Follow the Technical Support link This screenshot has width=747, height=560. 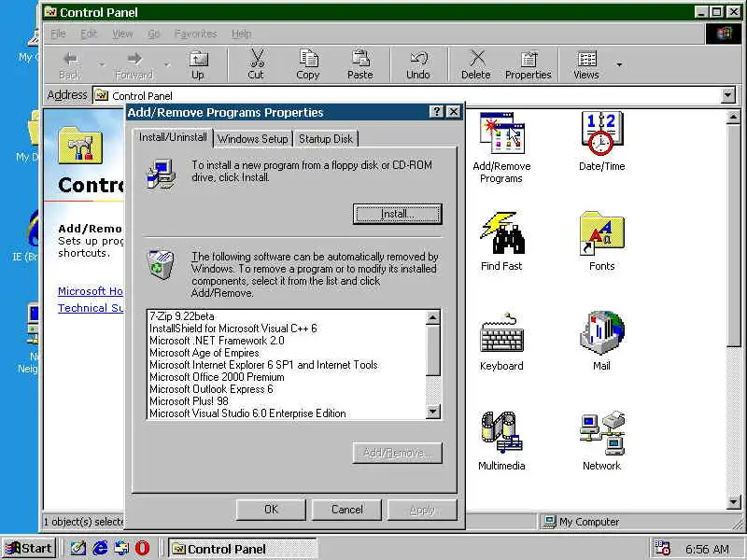pyautogui.click(x=91, y=308)
